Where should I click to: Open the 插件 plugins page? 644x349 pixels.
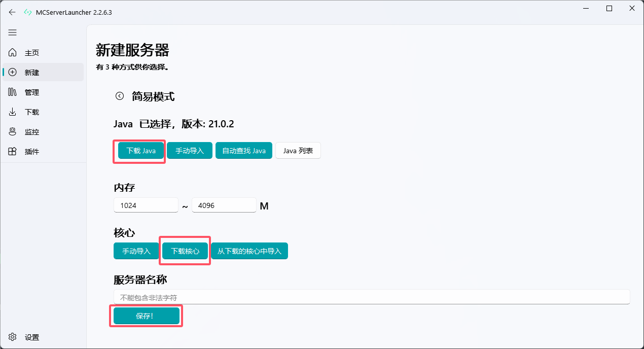(43, 152)
